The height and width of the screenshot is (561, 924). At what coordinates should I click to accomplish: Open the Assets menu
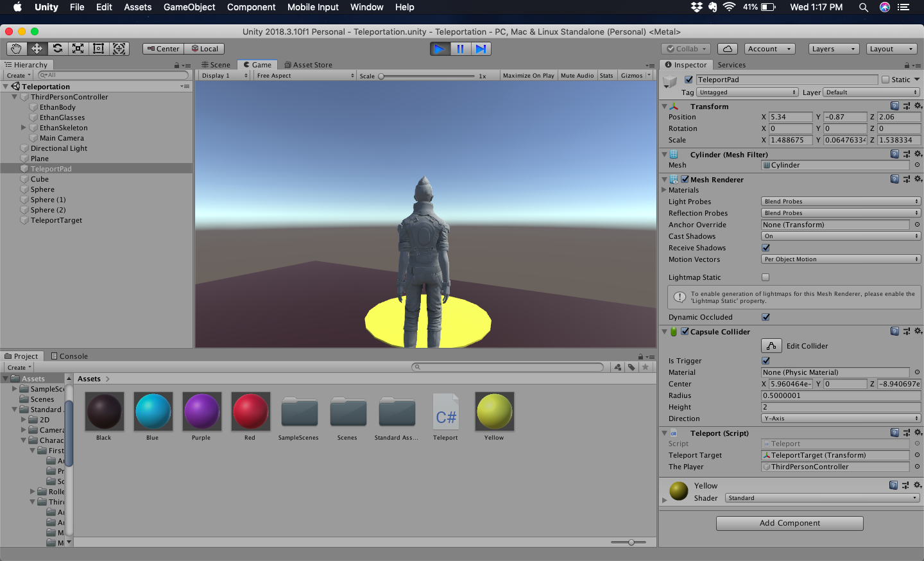138,7
